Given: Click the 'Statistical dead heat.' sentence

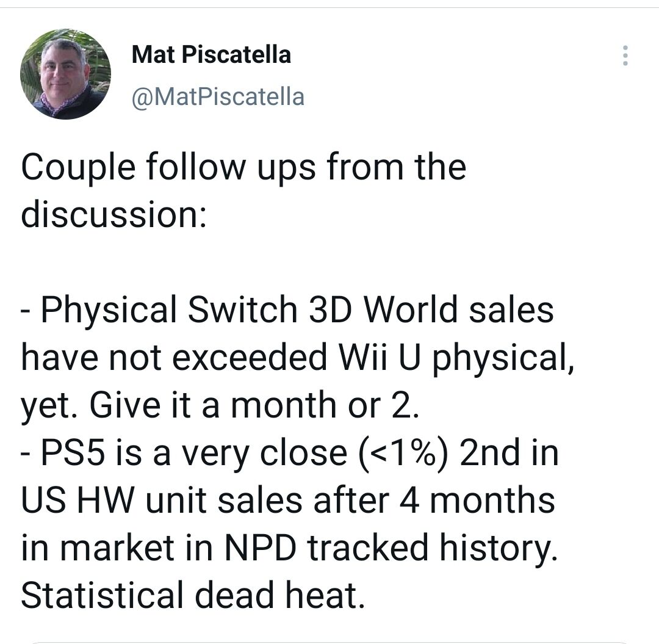Looking at the screenshot, I should coord(192,595).
